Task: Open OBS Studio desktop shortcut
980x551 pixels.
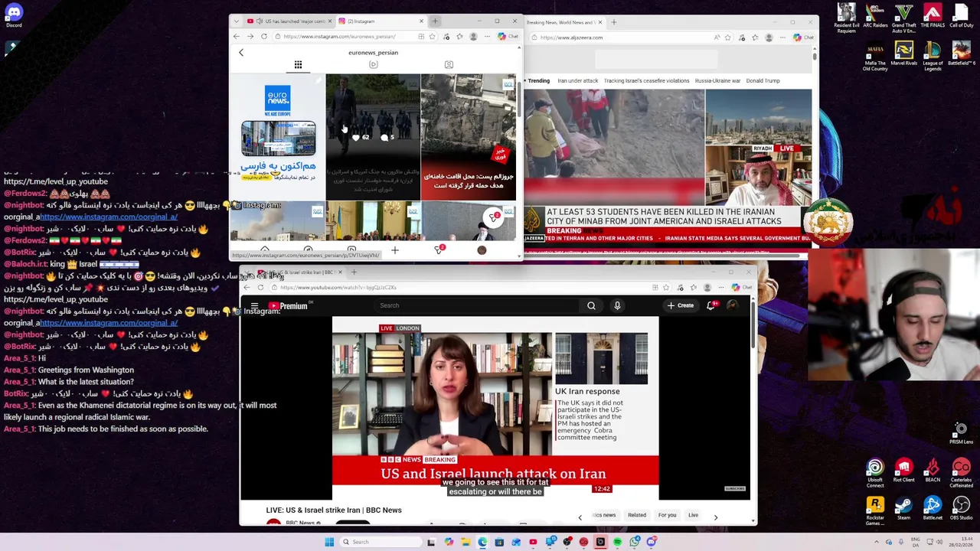Action: [961, 509]
